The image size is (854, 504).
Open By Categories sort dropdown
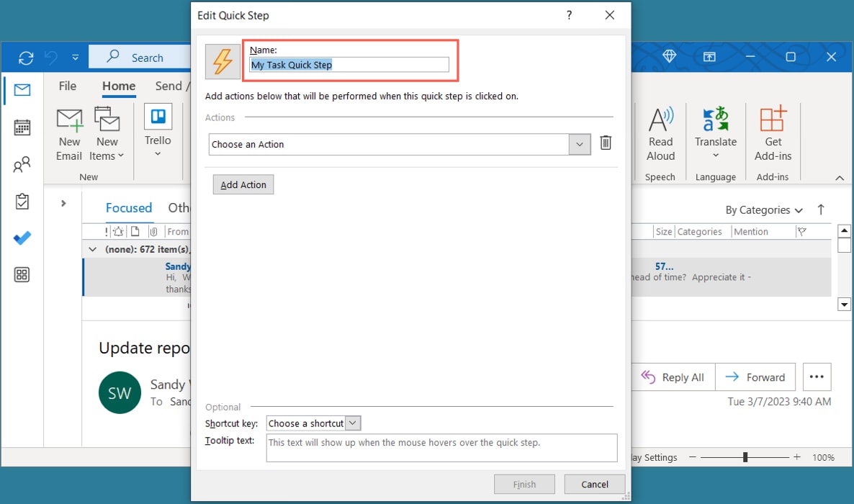(763, 210)
